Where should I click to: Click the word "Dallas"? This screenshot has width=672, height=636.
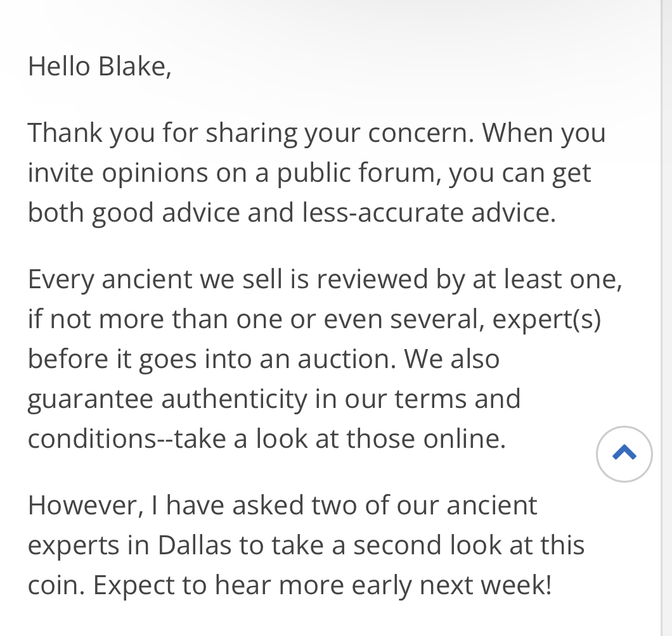[x=195, y=545]
